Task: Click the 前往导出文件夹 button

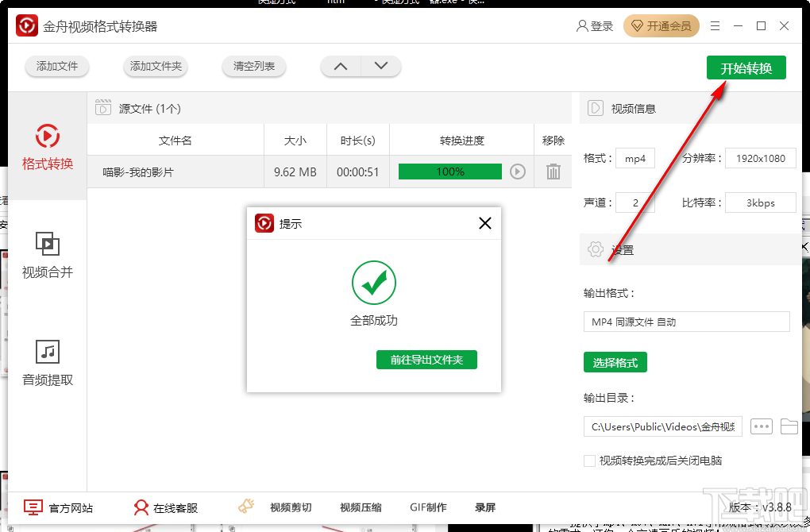Action: pyautogui.click(x=426, y=360)
